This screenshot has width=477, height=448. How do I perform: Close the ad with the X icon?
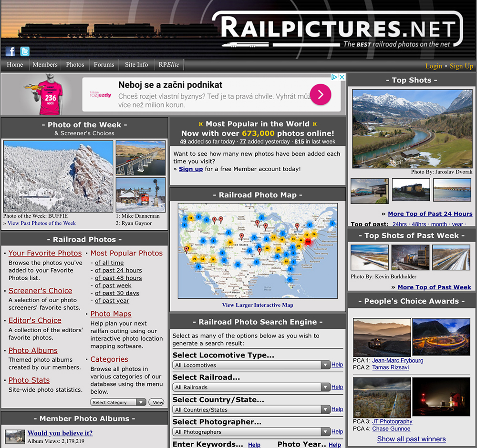(x=342, y=77)
